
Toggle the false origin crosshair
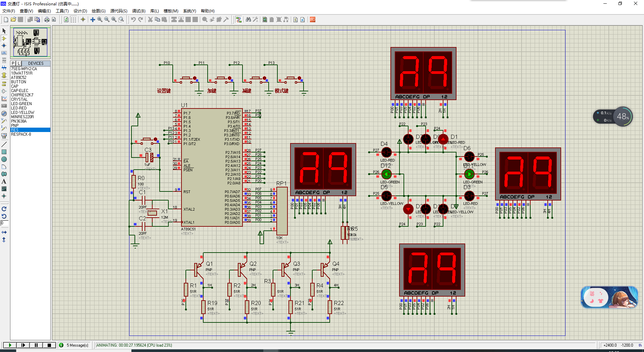[83, 19]
